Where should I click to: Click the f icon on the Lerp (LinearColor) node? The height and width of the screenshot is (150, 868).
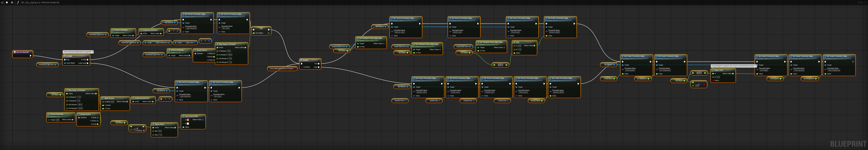(x=183, y=116)
